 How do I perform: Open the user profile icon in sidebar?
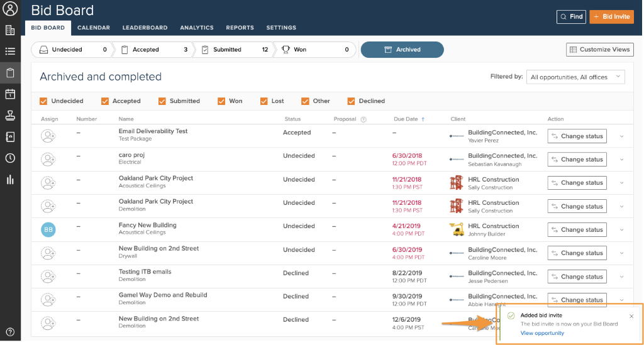[10, 9]
